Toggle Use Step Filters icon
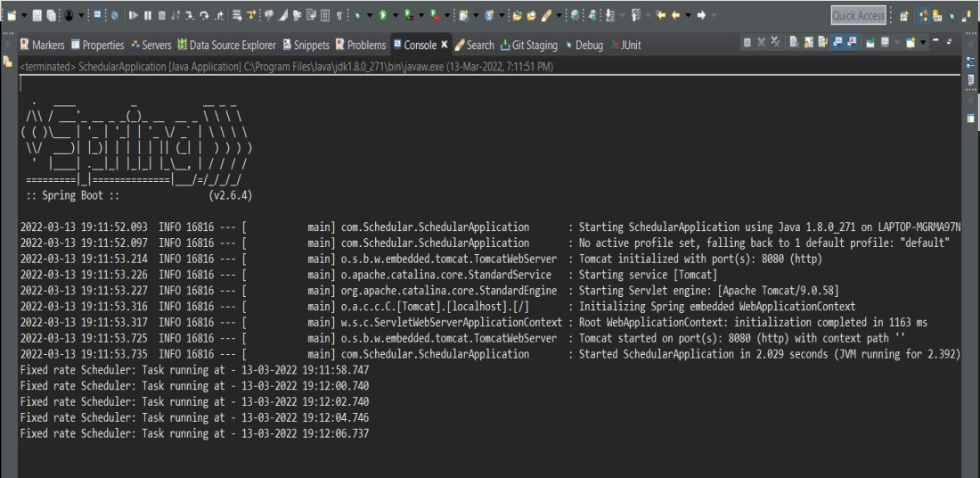980x478 pixels. tap(251, 15)
